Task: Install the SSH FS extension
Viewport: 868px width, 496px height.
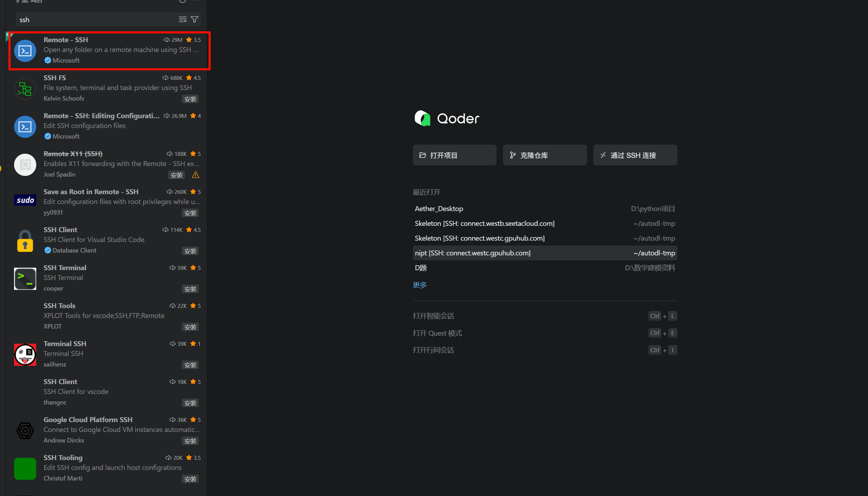Action: [190, 99]
